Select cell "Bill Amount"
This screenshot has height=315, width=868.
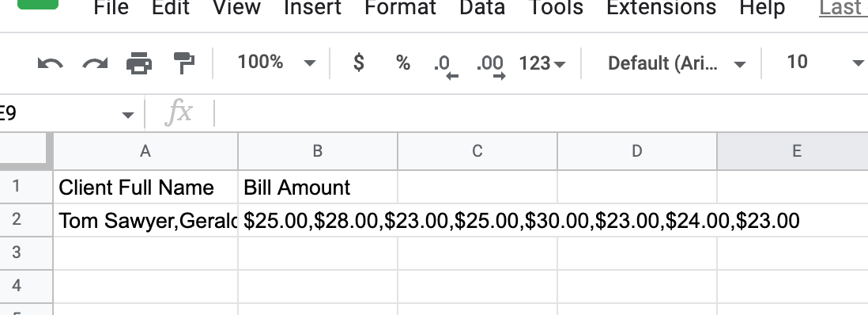[318, 187]
